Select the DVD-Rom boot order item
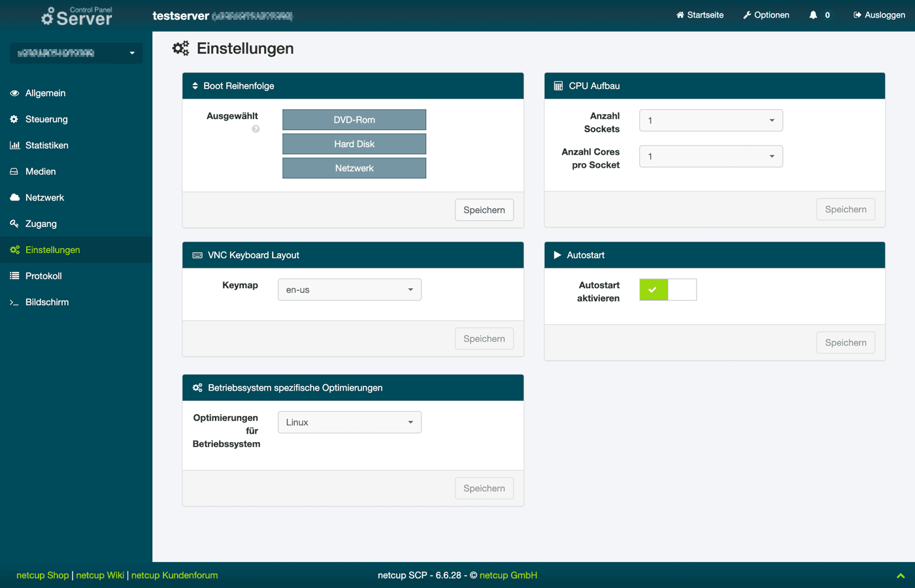The image size is (915, 588). pos(354,120)
